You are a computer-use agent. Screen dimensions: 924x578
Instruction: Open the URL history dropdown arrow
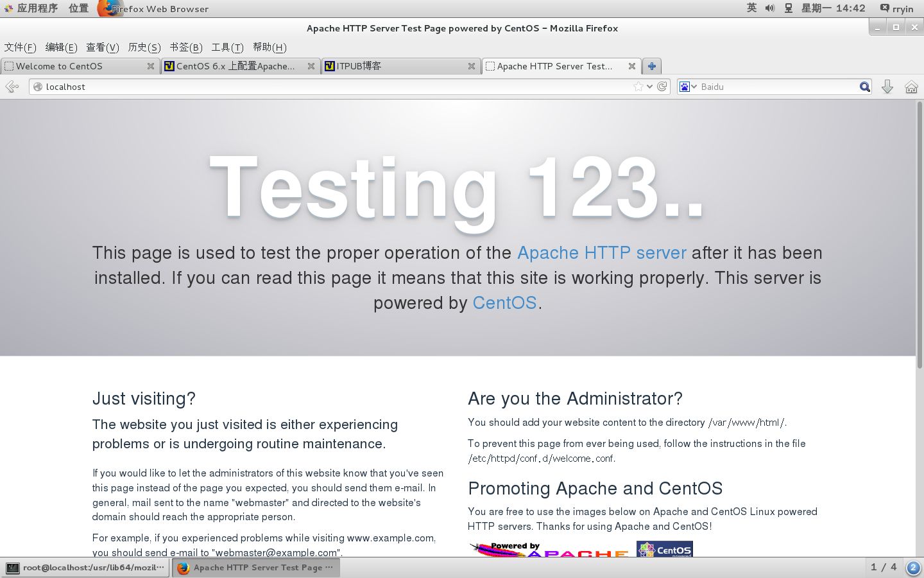[650, 87]
